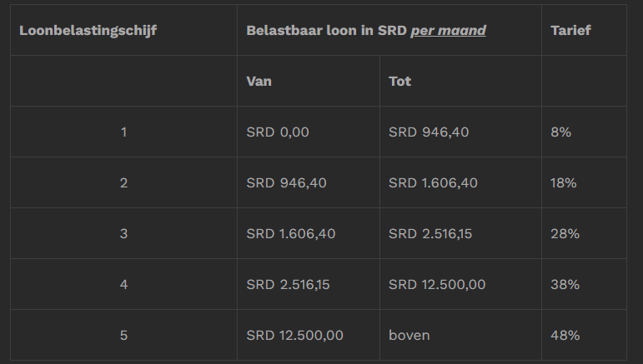
Task: Click the Belastbaar loon in SRD header
Action: click(327, 31)
